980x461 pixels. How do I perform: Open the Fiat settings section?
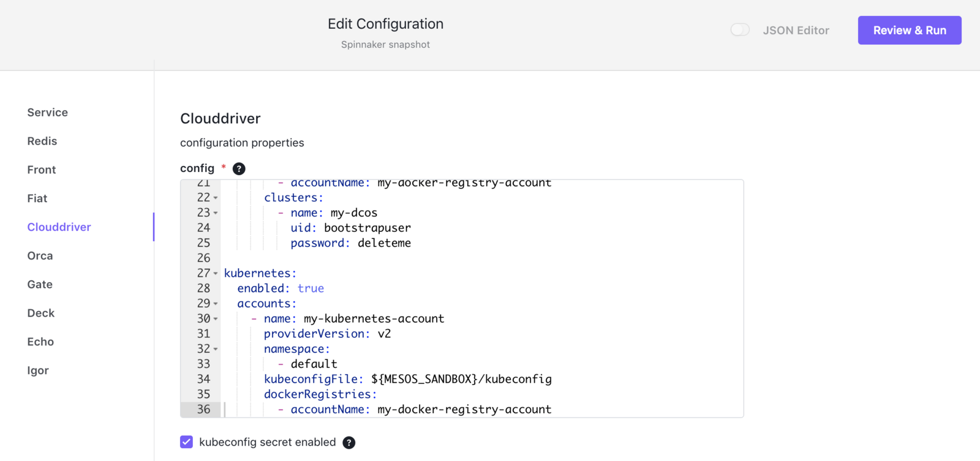(x=37, y=198)
